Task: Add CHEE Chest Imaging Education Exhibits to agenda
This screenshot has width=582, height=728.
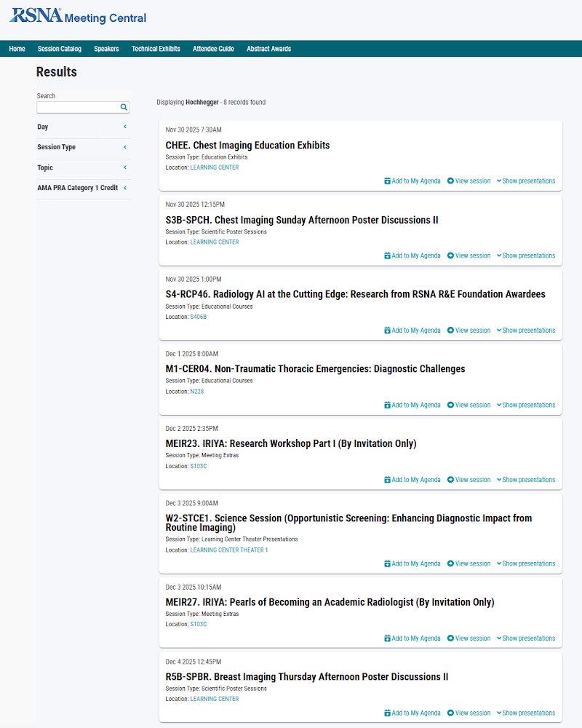Action: coord(412,181)
